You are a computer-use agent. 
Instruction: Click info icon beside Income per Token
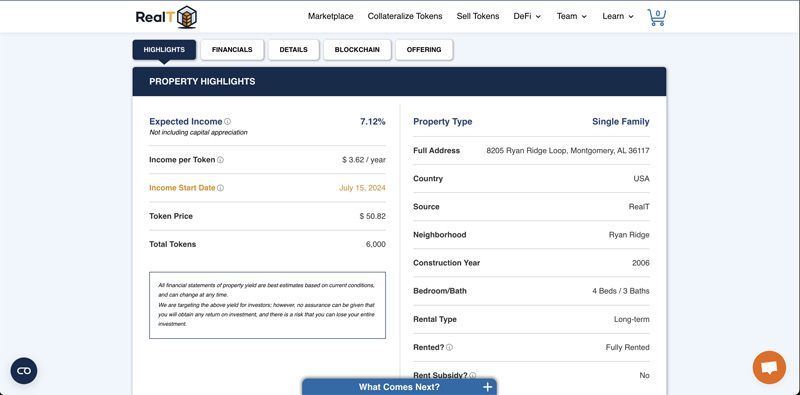pos(220,160)
